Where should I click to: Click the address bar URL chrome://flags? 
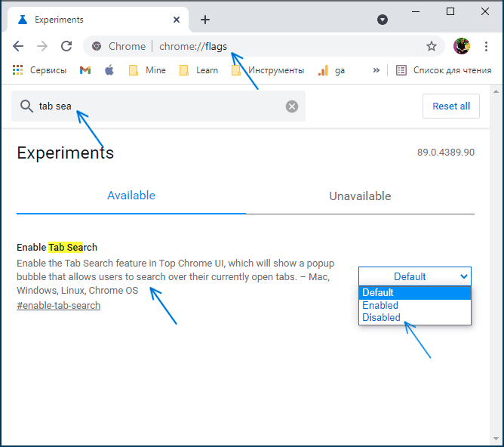coord(193,46)
